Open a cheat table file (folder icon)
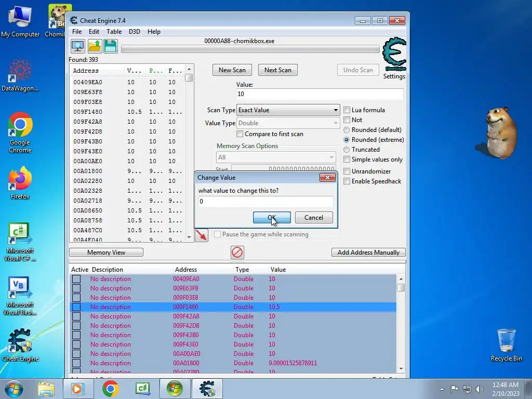Image resolution: width=532 pixels, height=399 pixels. click(95, 46)
